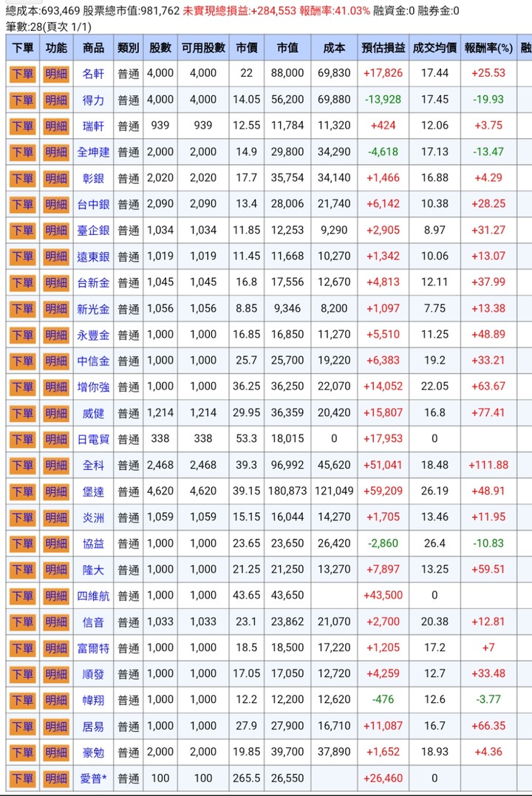Viewport: 532px width, 796px height.
Task: Click the 下單 button for 得力
Action: click(x=22, y=100)
